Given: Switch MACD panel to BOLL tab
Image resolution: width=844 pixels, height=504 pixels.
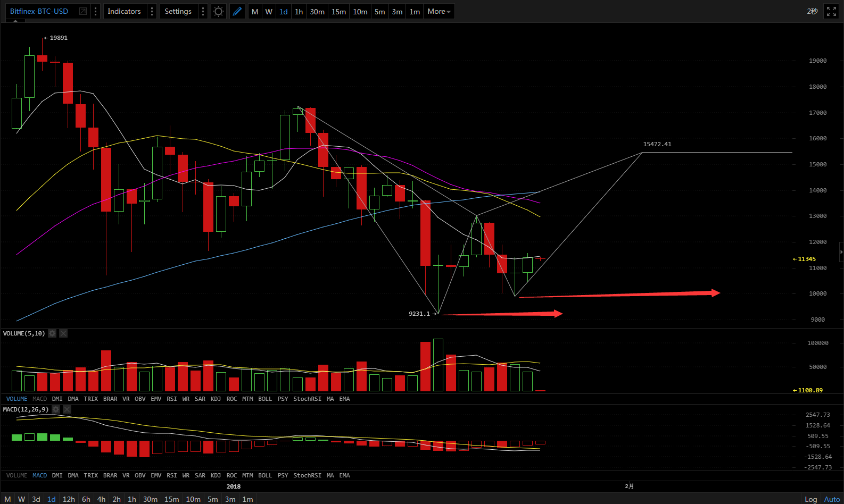Looking at the screenshot, I should pyautogui.click(x=264, y=475).
